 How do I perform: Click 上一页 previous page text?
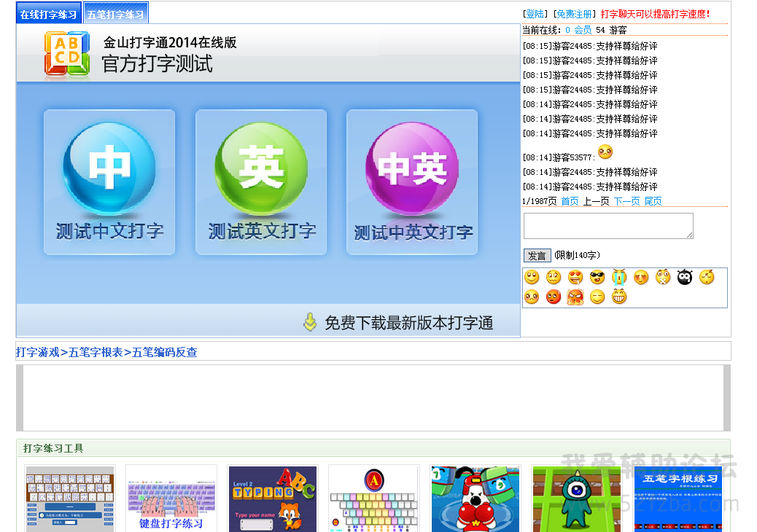(x=597, y=201)
